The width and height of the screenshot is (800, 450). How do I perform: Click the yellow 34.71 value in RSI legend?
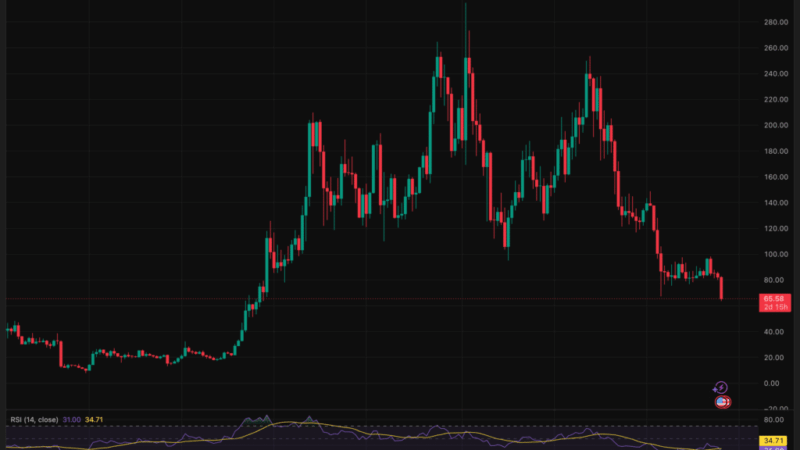[94, 420]
